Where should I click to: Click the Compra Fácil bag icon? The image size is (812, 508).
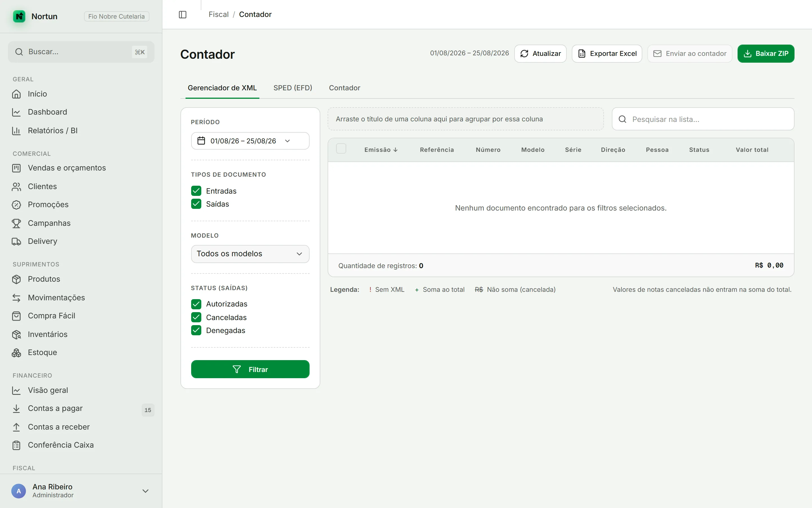point(16,316)
